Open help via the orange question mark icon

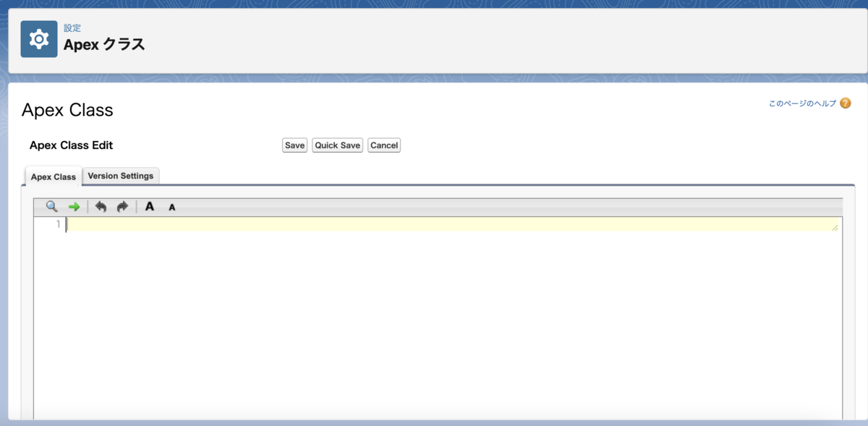point(845,104)
